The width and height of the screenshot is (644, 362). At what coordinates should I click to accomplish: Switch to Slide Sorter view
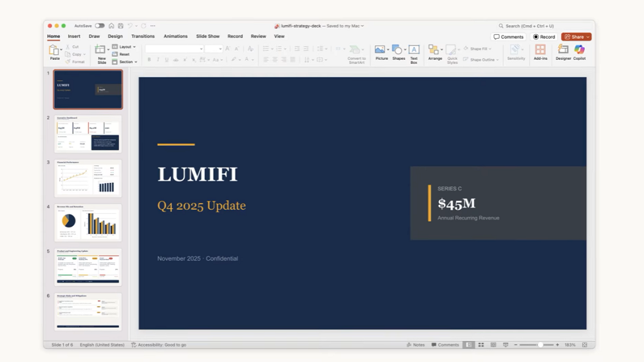[x=481, y=345]
